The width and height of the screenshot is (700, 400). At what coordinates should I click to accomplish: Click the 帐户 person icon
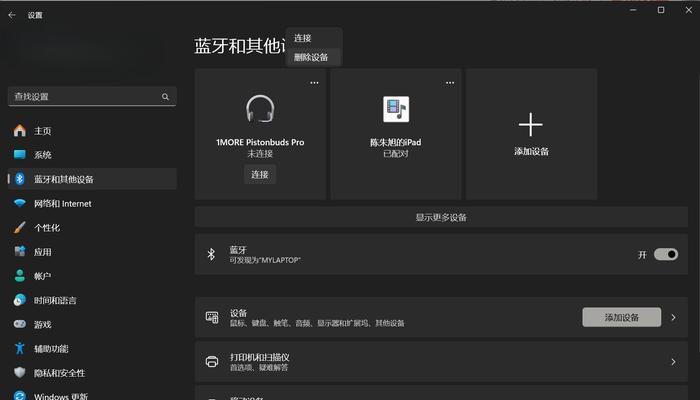coord(20,276)
